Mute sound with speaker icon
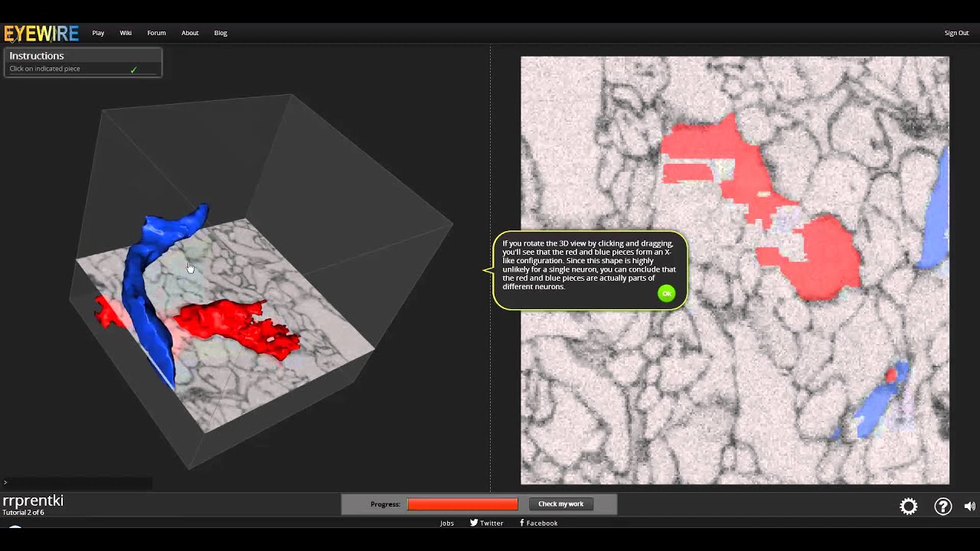 point(969,507)
